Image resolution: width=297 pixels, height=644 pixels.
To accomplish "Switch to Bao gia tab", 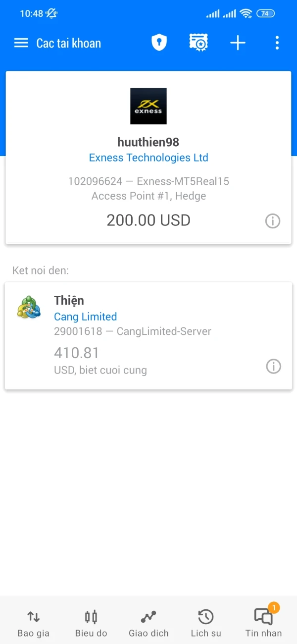I will (x=33, y=623).
